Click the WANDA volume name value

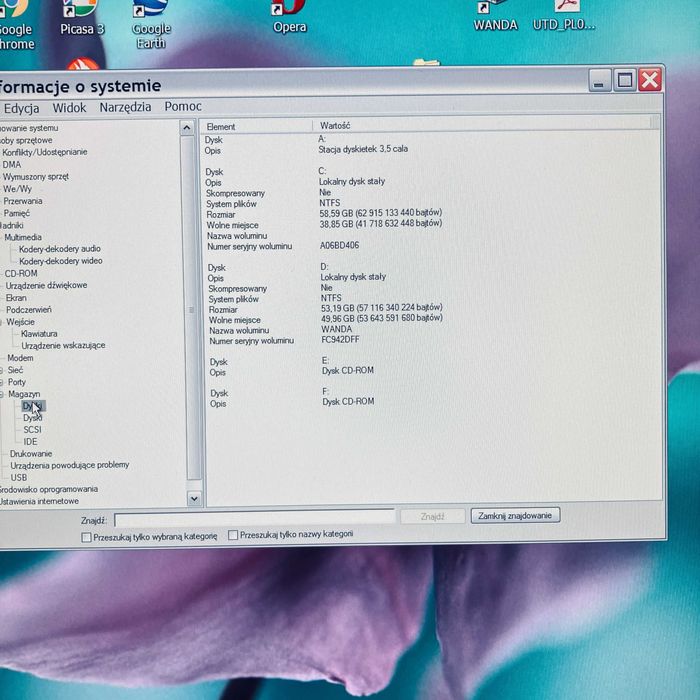337,329
